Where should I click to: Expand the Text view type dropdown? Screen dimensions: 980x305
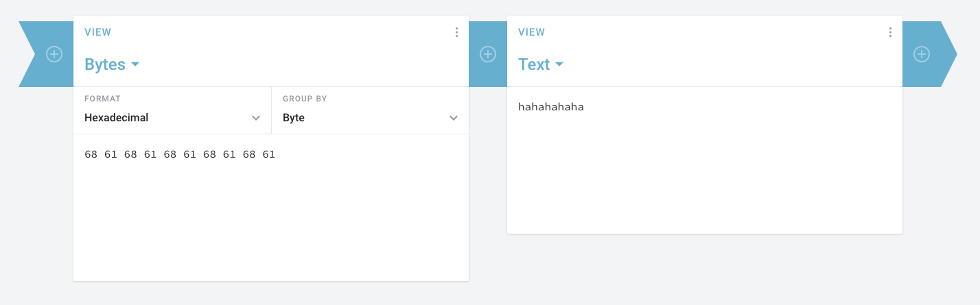coord(541,64)
